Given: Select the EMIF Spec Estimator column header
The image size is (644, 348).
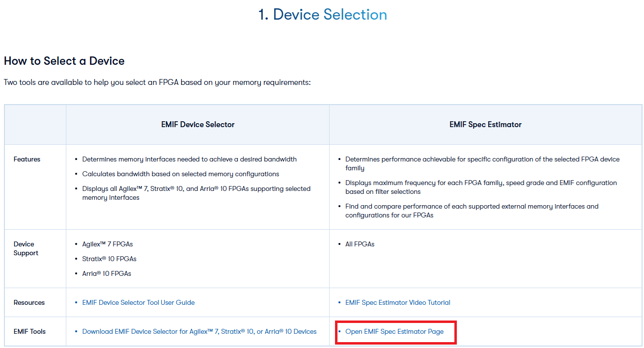Looking at the screenshot, I should (x=485, y=125).
